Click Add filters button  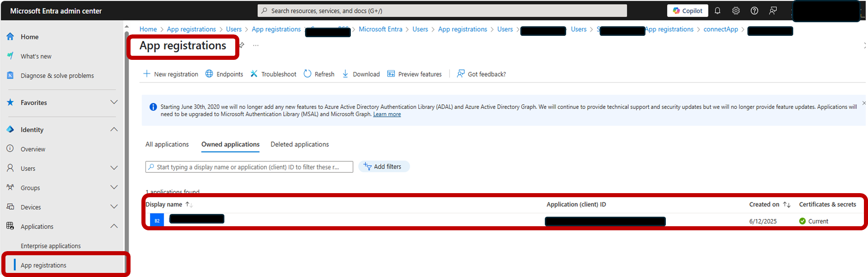383,167
